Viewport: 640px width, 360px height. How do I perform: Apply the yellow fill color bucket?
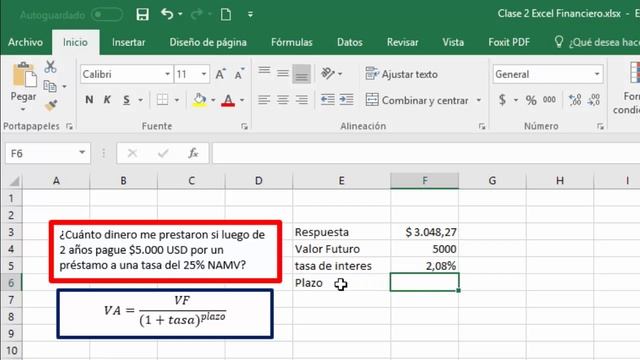[200, 100]
